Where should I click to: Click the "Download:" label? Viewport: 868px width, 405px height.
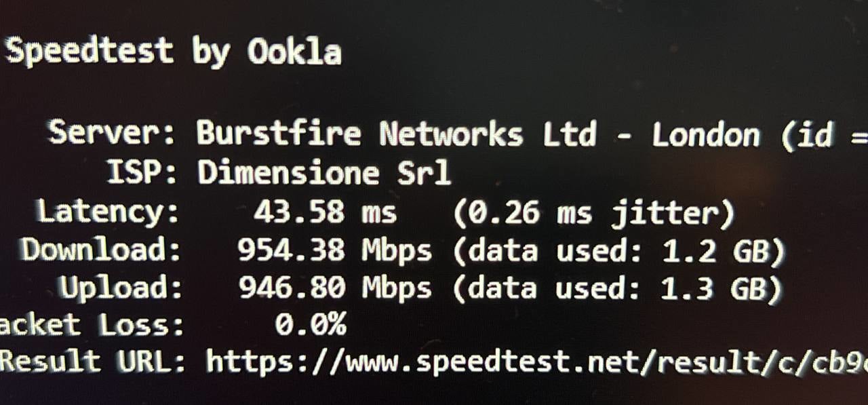[x=102, y=250]
